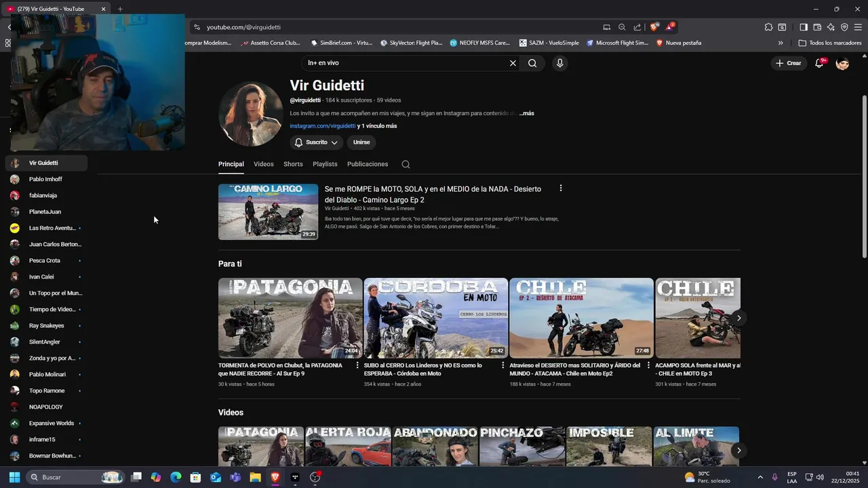Switch to the Shorts tab
Screen dimensions: 868x488
point(293,164)
